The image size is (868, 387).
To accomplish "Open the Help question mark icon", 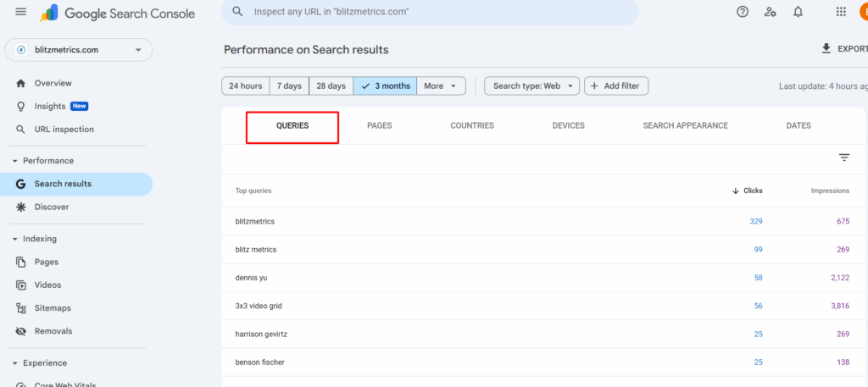I will [743, 12].
